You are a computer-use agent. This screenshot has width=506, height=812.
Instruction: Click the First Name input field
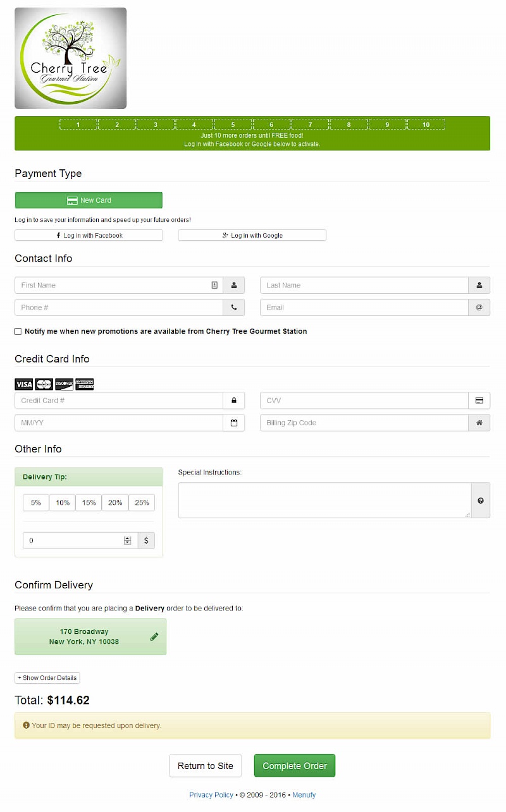(114, 286)
